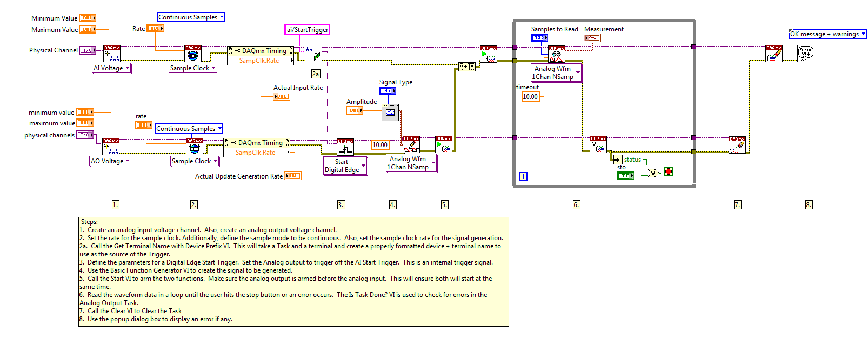Screen dimensions: 868x337
Task: Click the DAQmx Is Task Done VI
Action: click(x=598, y=144)
